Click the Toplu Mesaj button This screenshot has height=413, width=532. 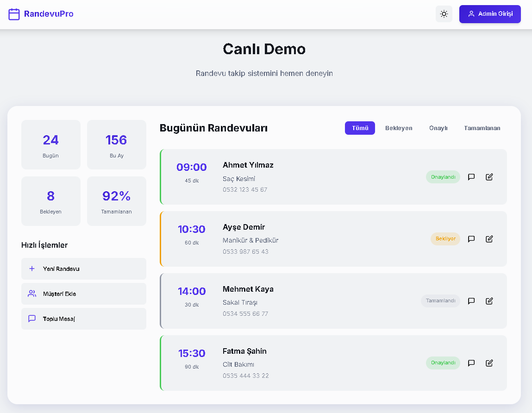(83, 319)
